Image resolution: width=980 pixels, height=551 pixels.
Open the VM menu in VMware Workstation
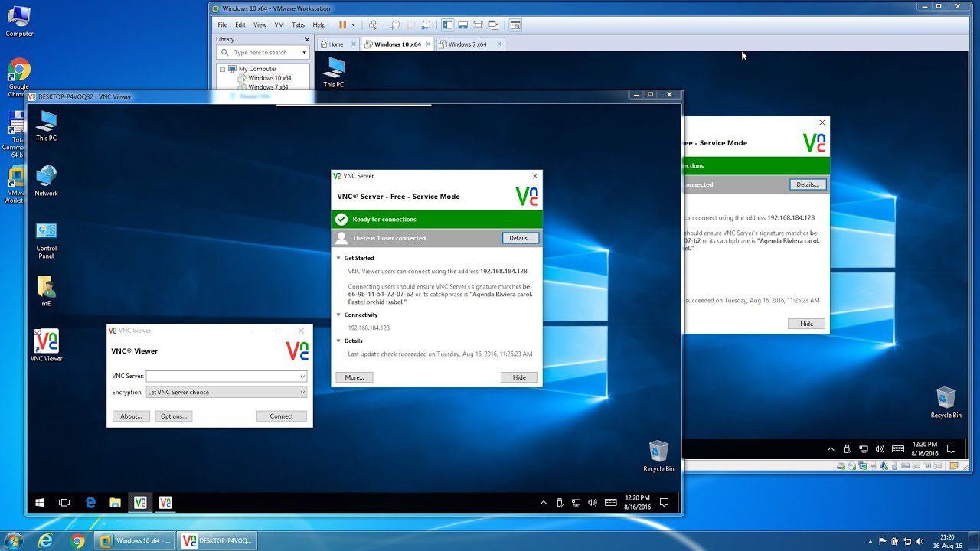coord(279,24)
